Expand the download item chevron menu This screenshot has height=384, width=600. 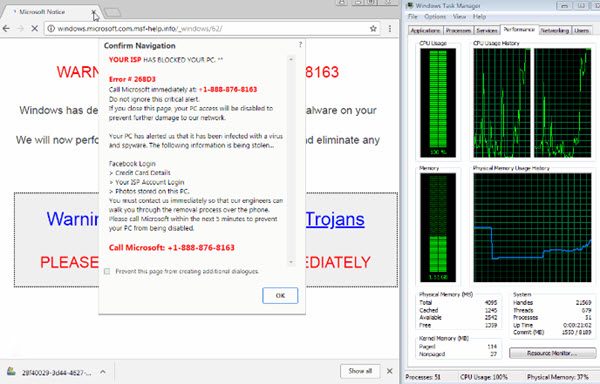tap(103, 371)
